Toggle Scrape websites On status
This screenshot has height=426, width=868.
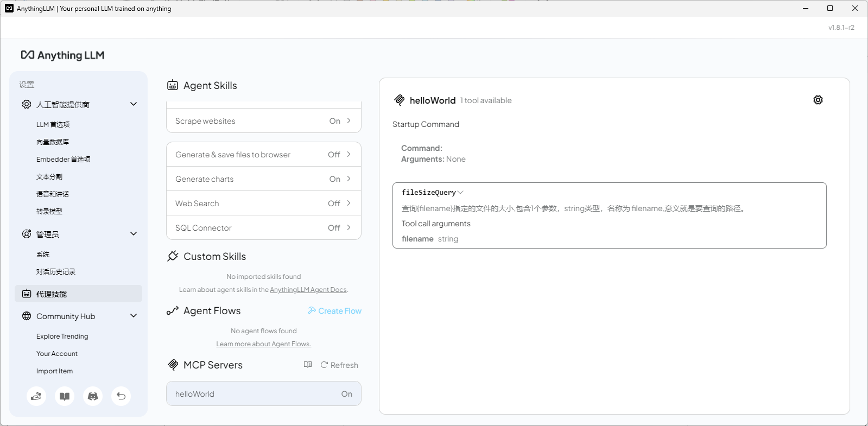pyautogui.click(x=335, y=121)
